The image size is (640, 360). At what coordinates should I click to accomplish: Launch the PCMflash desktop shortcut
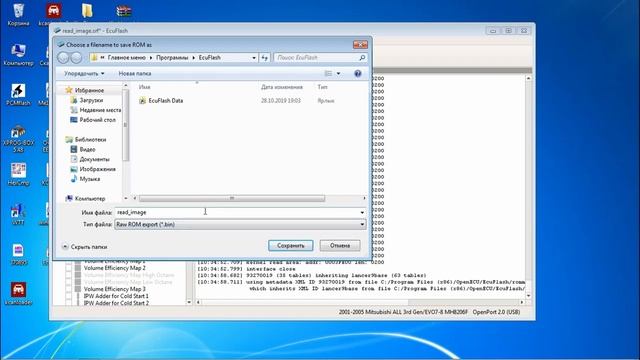(x=18, y=95)
